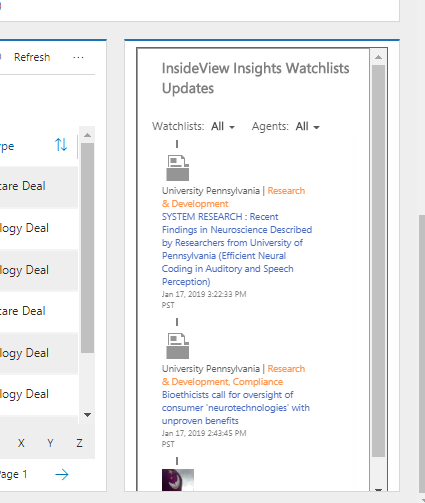425x503 pixels.
Task: Click news icon above Bioethicists article
Action: pyautogui.click(x=178, y=346)
